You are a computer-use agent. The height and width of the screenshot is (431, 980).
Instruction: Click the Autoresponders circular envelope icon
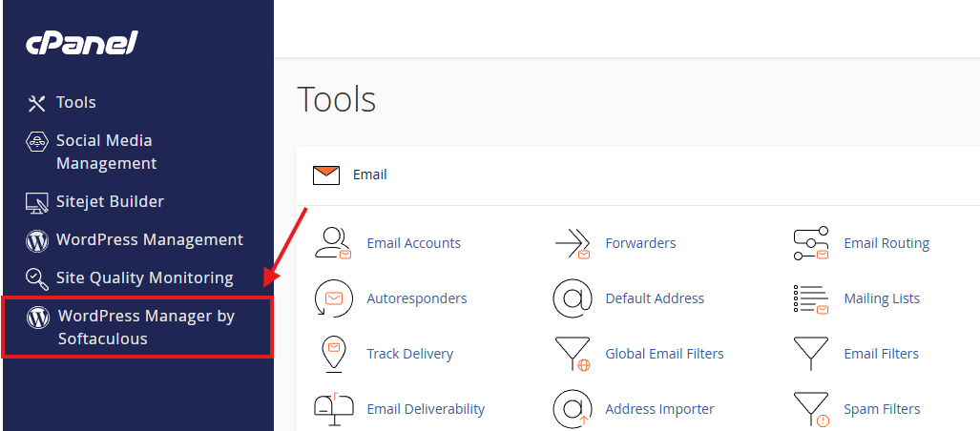point(333,298)
